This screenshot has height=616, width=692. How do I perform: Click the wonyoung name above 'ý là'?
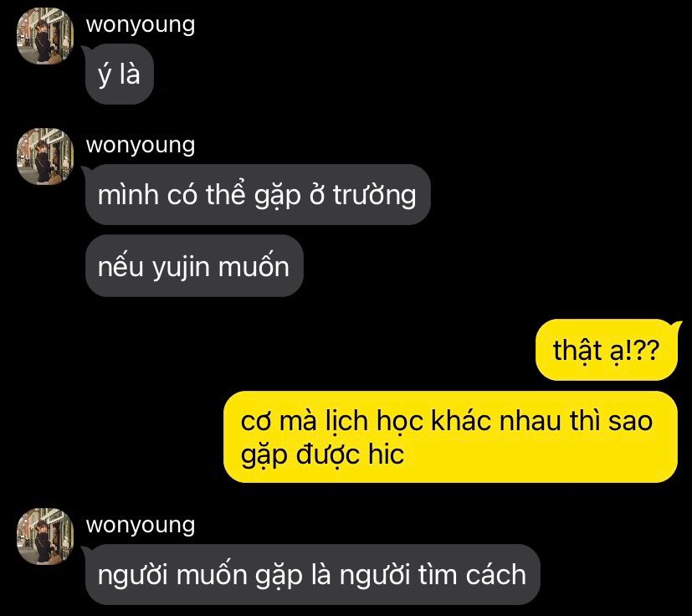coord(141,25)
